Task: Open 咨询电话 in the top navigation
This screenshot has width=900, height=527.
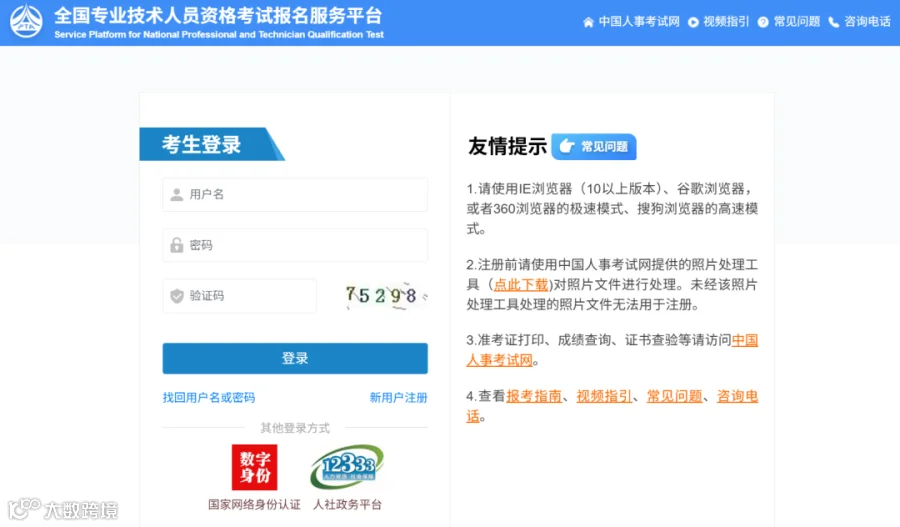Action: [867, 22]
